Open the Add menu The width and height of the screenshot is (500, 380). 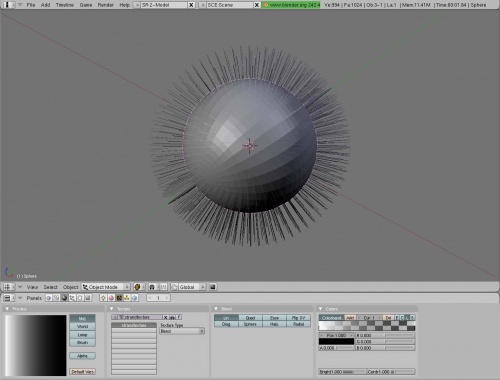click(x=45, y=5)
